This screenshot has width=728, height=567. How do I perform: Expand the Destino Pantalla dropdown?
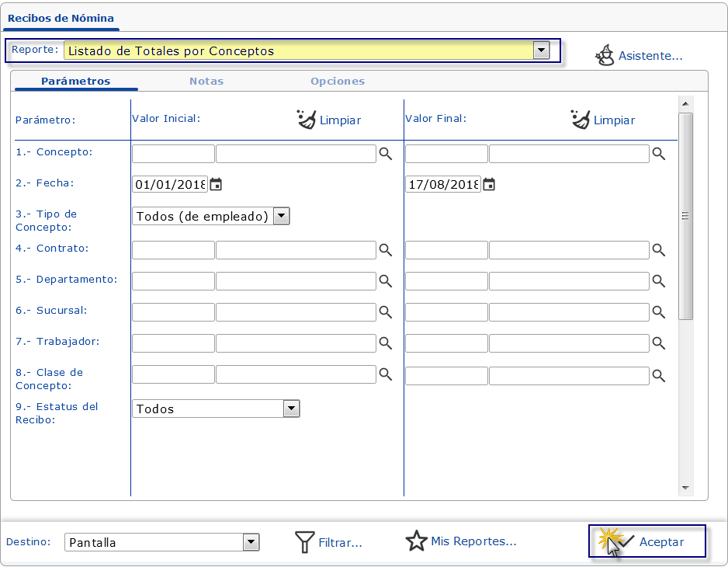[x=251, y=542]
